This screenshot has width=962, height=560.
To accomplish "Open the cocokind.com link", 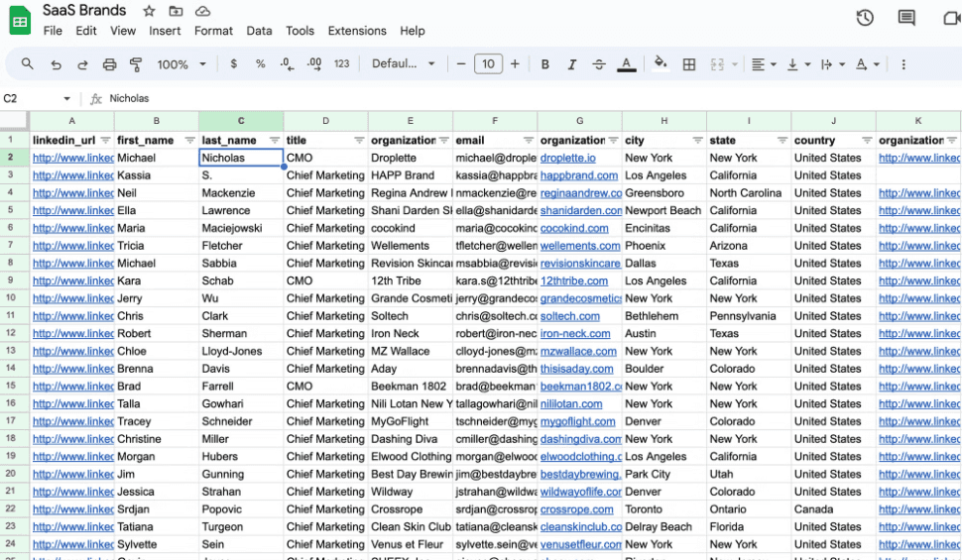I will point(574,228).
